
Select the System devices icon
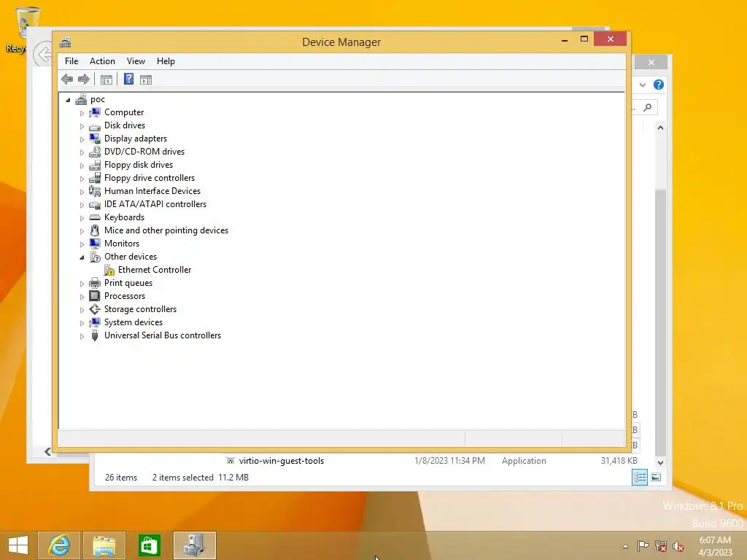point(95,322)
